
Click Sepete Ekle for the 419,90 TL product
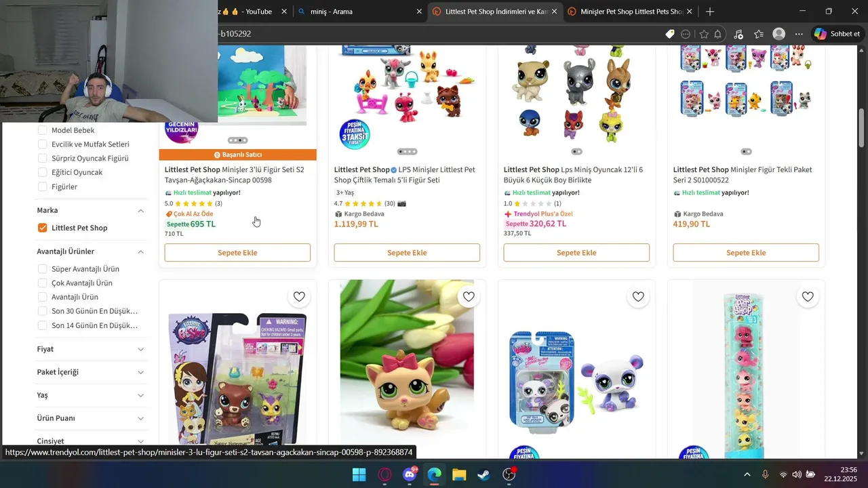746,253
